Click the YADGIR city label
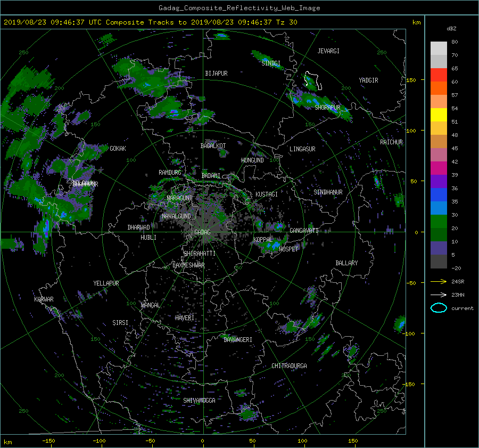 pyautogui.click(x=368, y=80)
